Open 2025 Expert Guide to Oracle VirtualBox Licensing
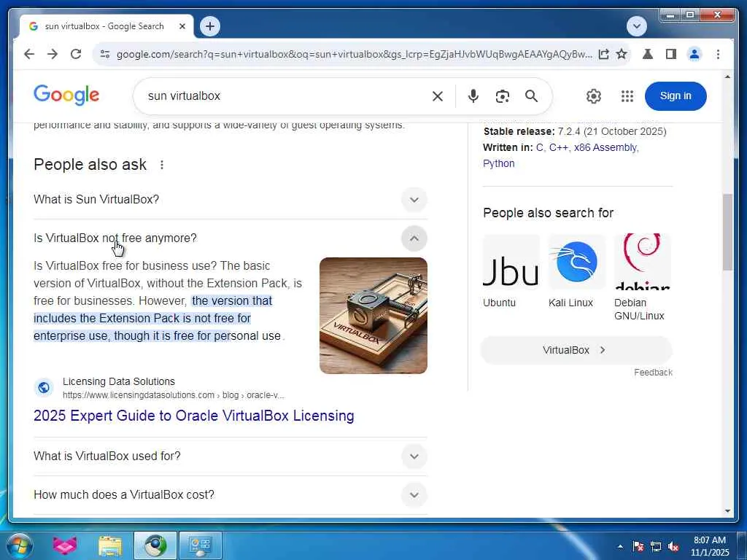The image size is (747, 560). tap(194, 416)
